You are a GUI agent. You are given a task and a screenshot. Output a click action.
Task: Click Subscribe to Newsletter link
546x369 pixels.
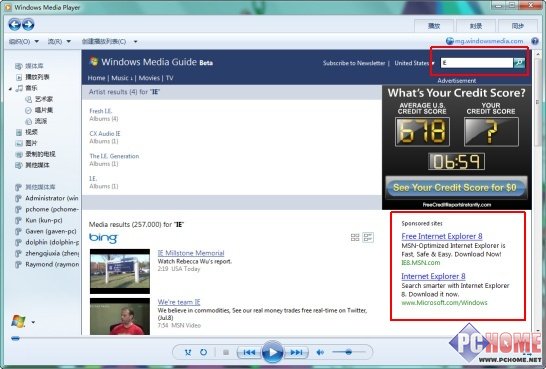coord(354,63)
